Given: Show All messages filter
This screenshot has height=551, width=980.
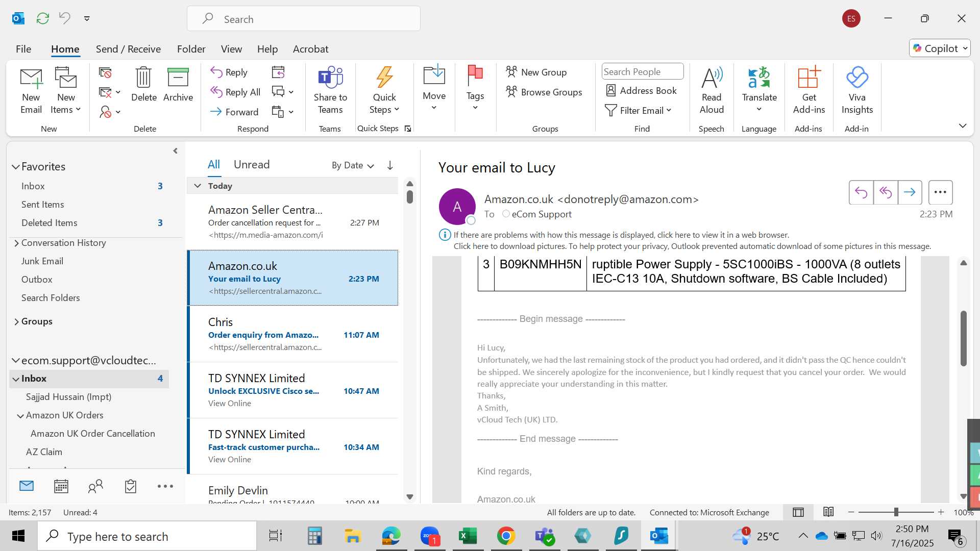Looking at the screenshot, I should tap(214, 164).
